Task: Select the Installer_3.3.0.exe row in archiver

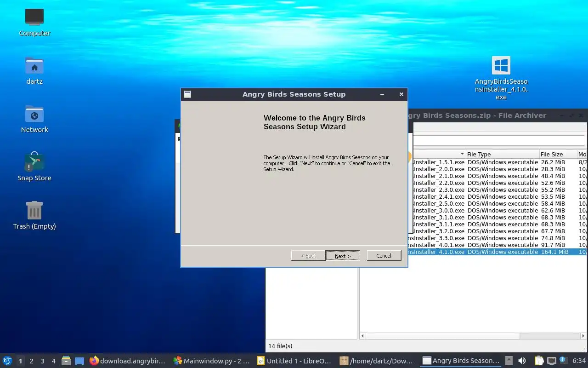Action: tap(498, 238)
